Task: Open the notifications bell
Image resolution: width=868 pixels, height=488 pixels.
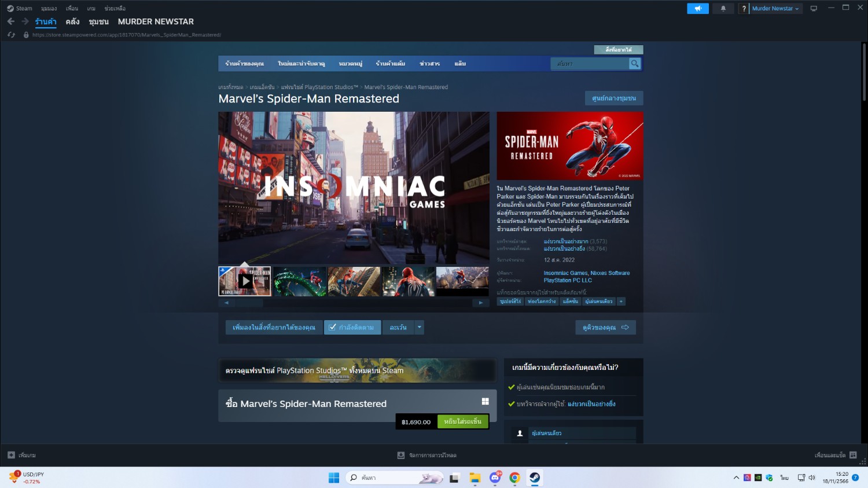Action: point(723,9)
